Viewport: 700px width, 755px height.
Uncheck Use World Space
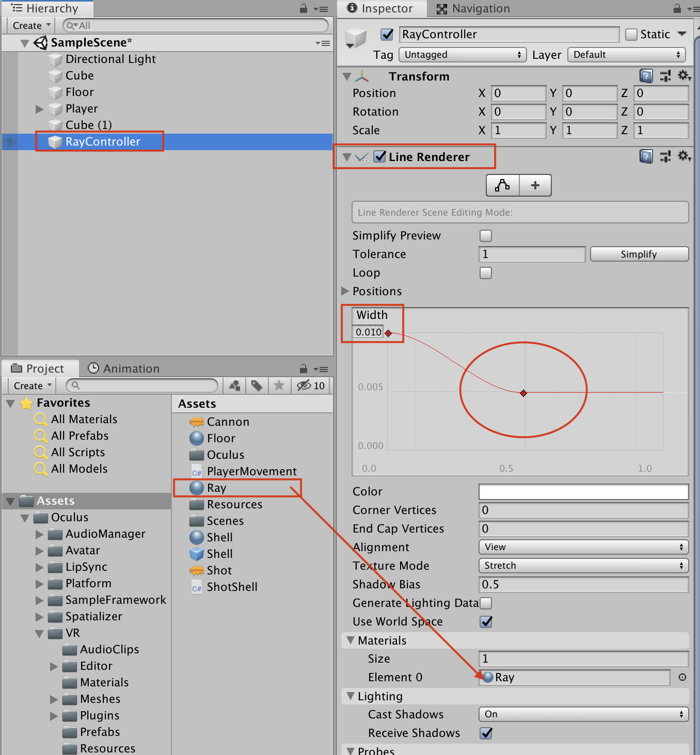point(486,622)
